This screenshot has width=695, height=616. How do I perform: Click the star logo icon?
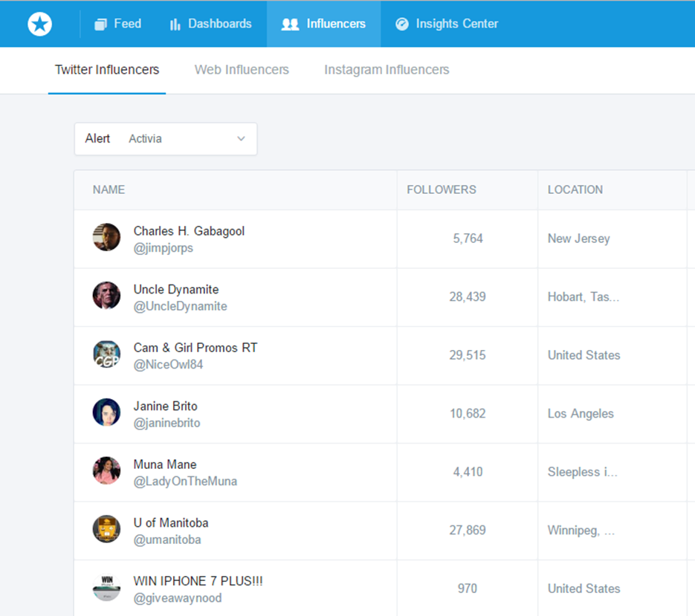click(40, 24)
